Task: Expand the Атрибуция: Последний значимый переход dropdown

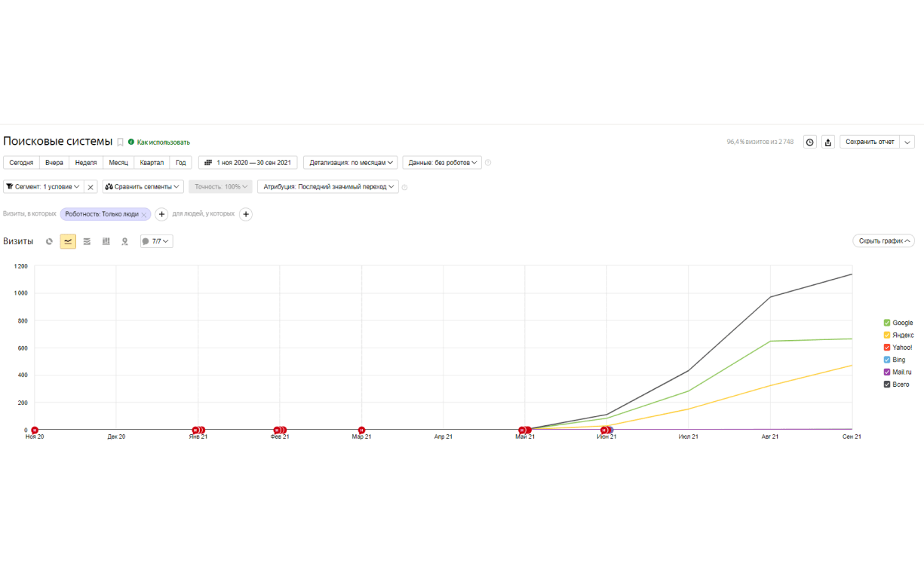Action: [x=328, y=187]
